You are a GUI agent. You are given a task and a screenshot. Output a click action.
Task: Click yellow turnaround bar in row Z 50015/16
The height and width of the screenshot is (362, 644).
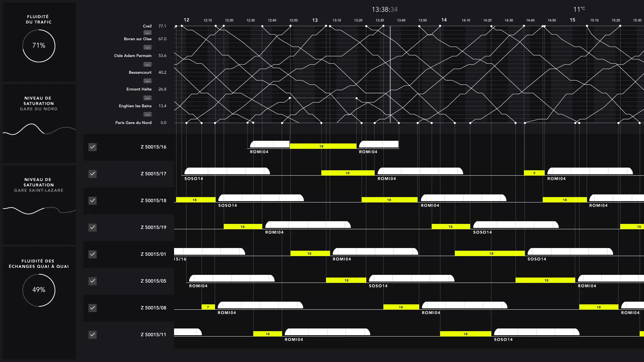tap(323, 146)
